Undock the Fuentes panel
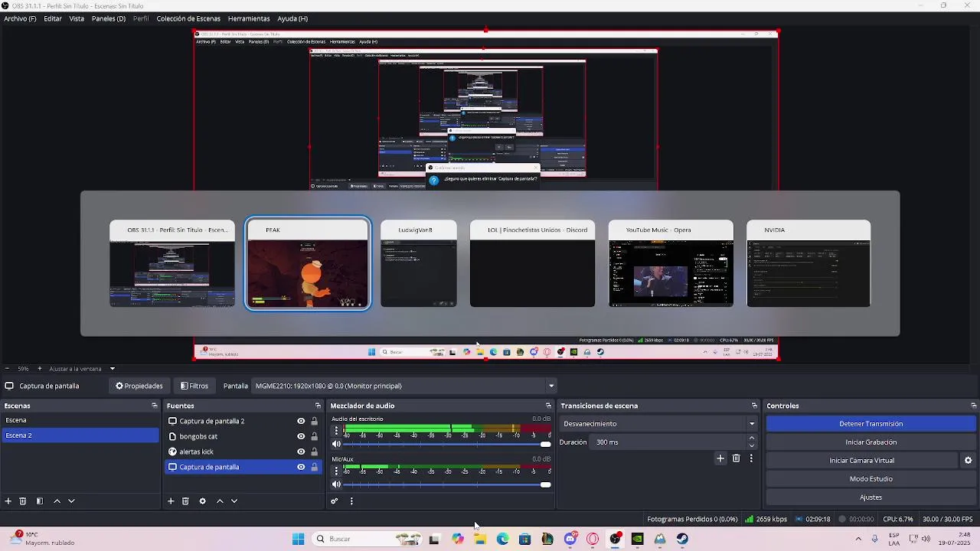Screen dimensions: 980x551 pos(318,406)
